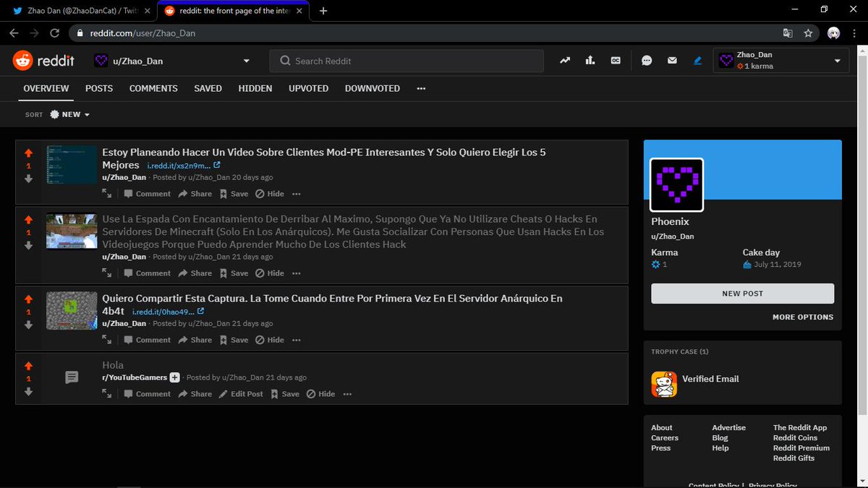Open the i.redd.it/xs2n9m link
The width and height of the screenshot is (868, 488).
[x=184, y=166]
